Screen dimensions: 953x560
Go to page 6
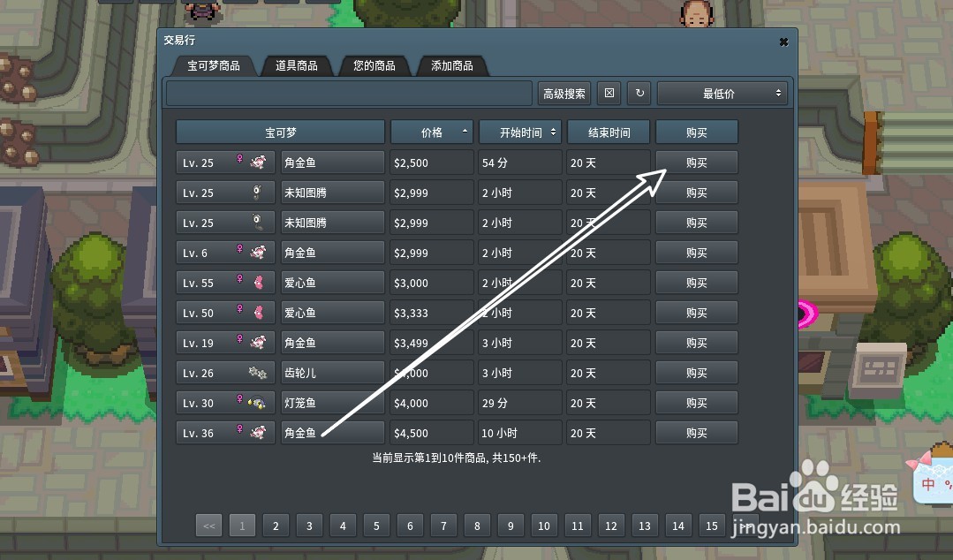[410, 526]
